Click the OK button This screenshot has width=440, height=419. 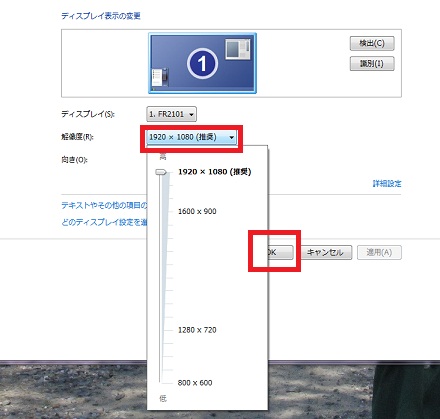pyautogui.click(x=280, y=252)
